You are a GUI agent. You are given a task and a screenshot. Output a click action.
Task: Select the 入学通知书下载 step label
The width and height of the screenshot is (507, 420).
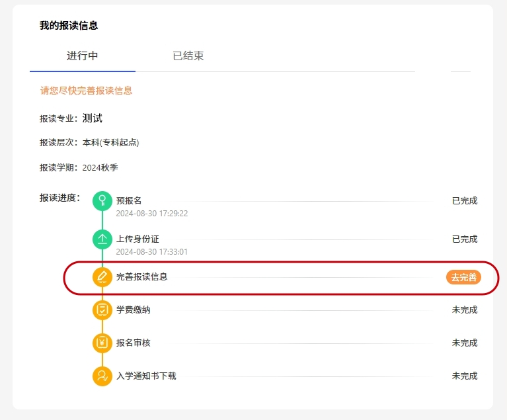(x=146, y=376)
